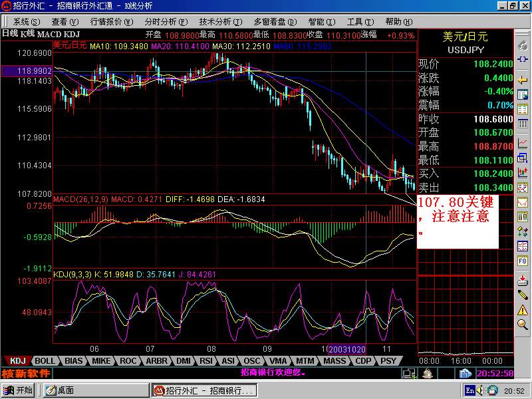Switch to the MACD-style OSC tab

click(x=252, y=361)
